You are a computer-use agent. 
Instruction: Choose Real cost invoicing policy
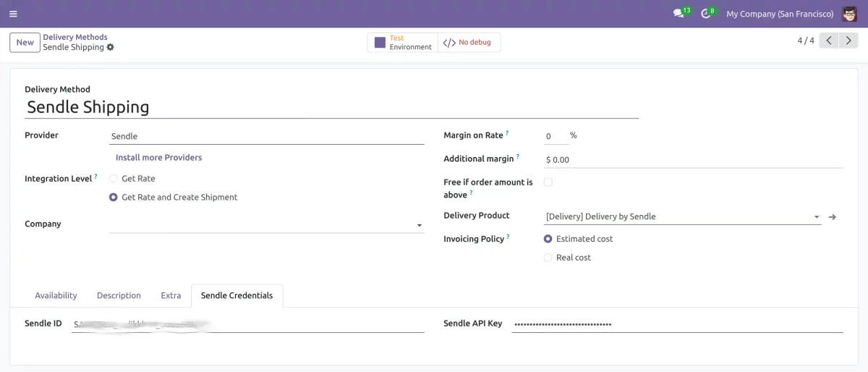pyautogui.click(x=548, y=258)
